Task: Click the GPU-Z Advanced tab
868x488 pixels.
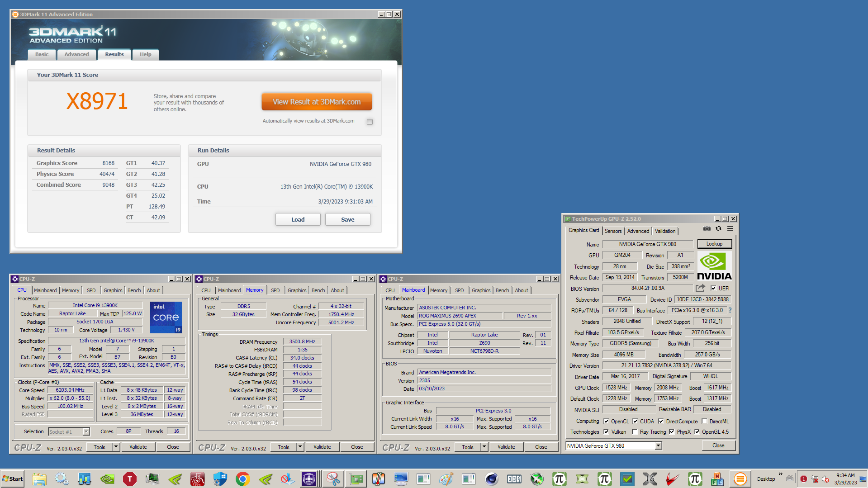Action: (638, 231)
